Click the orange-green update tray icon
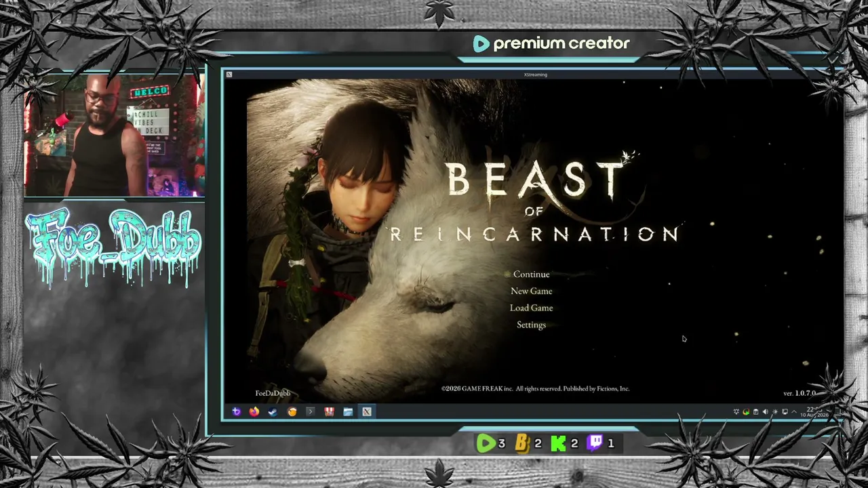The image size is (868, 488). point(746,411)
